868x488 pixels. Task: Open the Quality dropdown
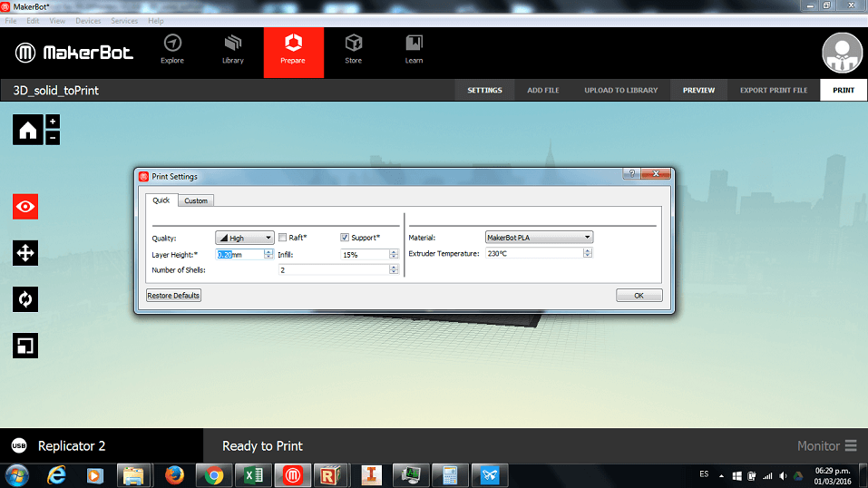[x=245, y=238]
